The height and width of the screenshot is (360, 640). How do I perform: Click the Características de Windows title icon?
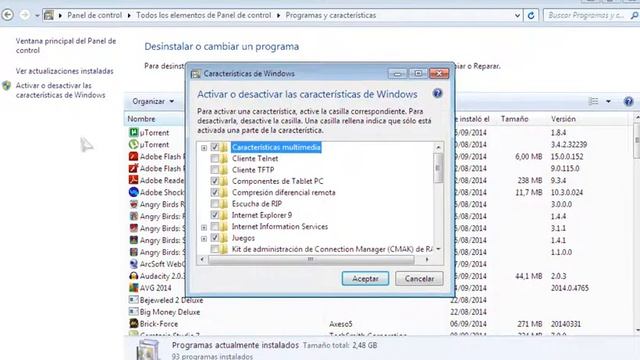[196, 74]
